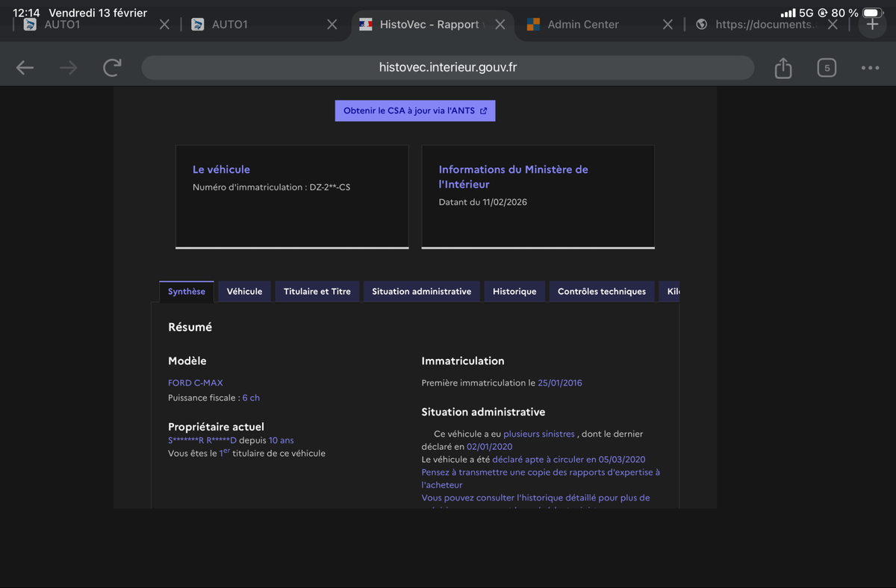Go to Situation administrative tab
Screen dimensions: 896x588
tap(421, 292)
